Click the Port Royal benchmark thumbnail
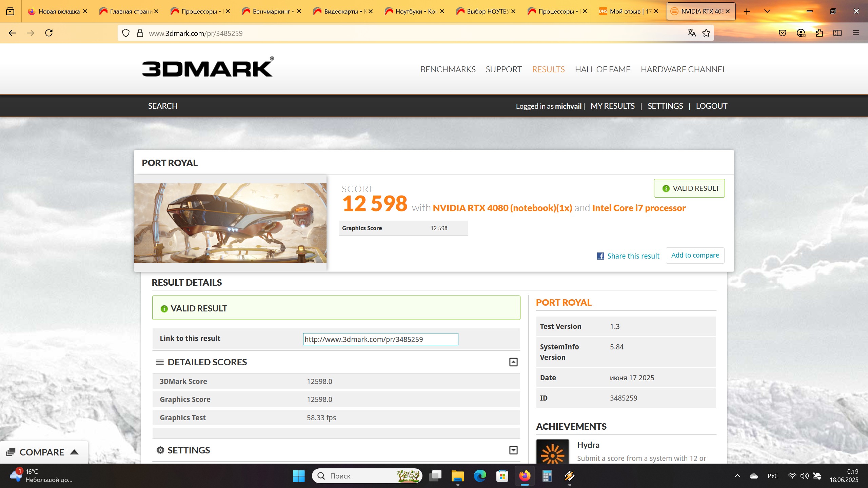This screenshot has height=488, width=868. point(230,223)
